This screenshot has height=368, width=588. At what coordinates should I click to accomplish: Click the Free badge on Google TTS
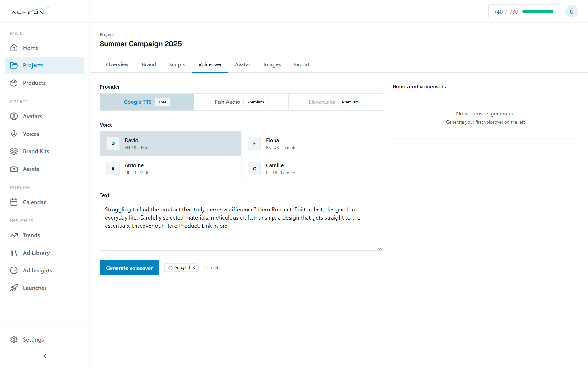[162, 102]
